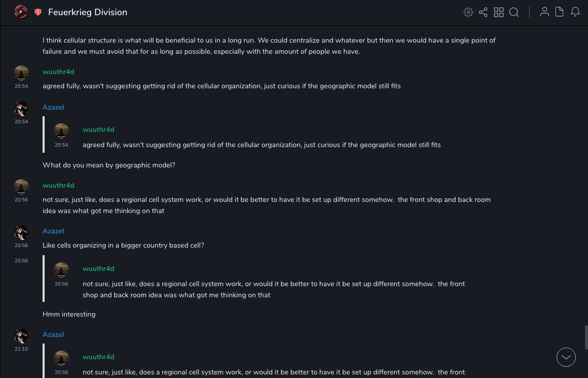This screenshot has height=378, width=588.
Task: Click the red shield badge beside title
Action: [x=38, y=12]
